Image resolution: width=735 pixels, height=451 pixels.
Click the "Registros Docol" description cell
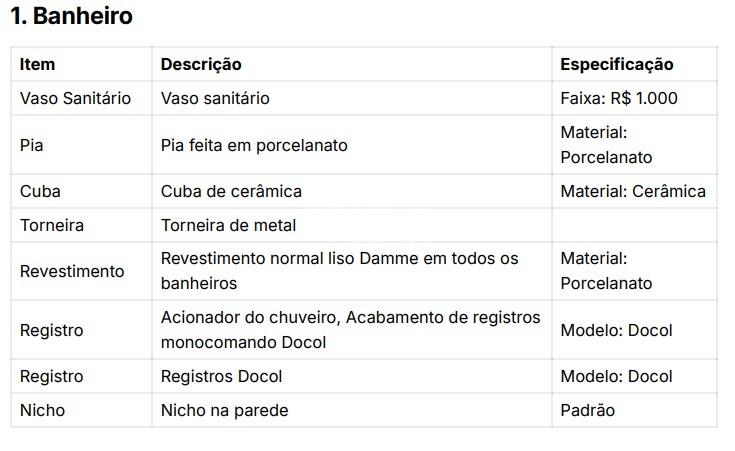tap(221, 377)
